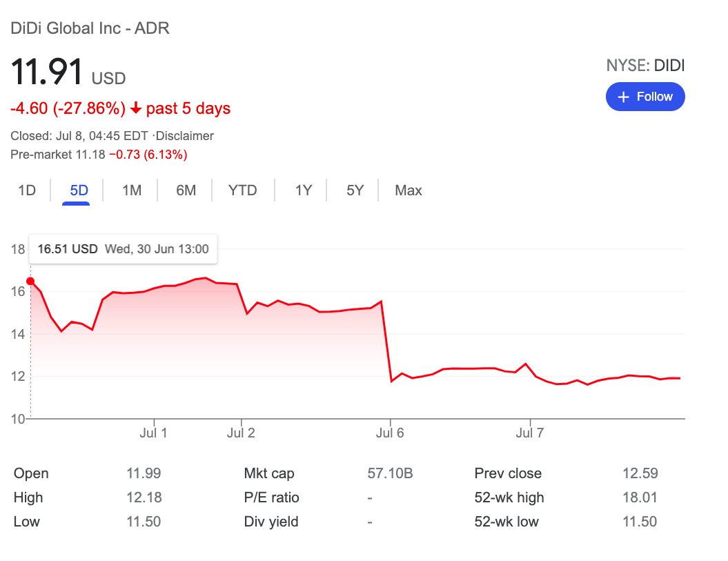This screenshot has height=561, width=728.
Task: Click the Jul 2 axis label
Action: 241,433
